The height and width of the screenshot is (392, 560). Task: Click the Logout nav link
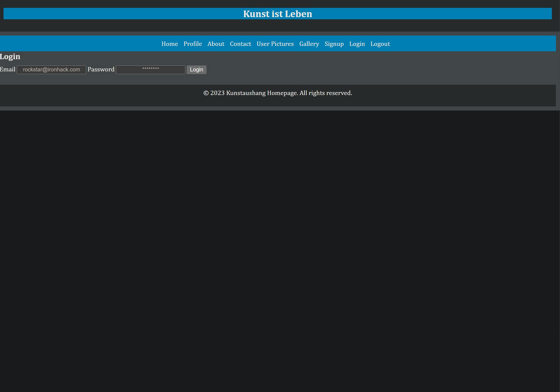coord(380,44)
